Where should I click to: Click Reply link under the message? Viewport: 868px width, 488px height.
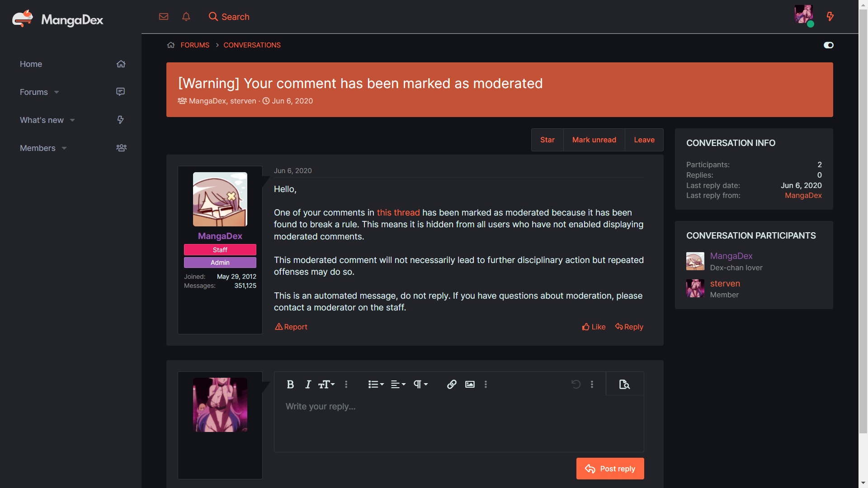click(x=629, y=327)
